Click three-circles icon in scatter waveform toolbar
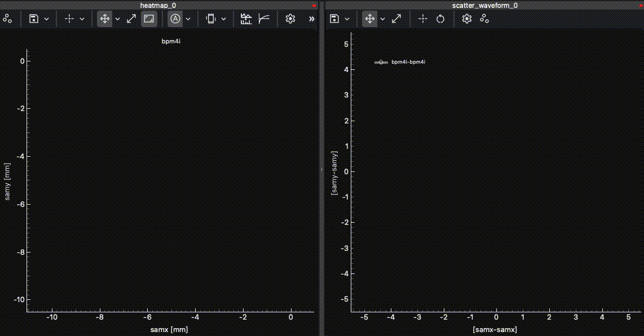This screenshot has height=336, width=644. (484, 19)
